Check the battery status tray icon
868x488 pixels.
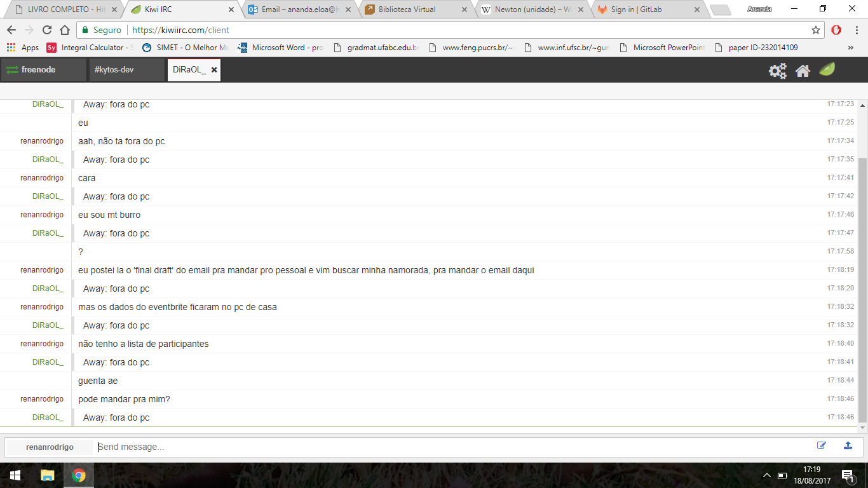tap(782, 475)
